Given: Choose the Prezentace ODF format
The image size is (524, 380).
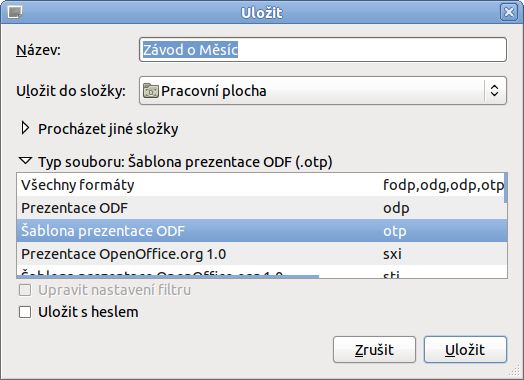Looking at the screenshot, I should pos(262,208).
